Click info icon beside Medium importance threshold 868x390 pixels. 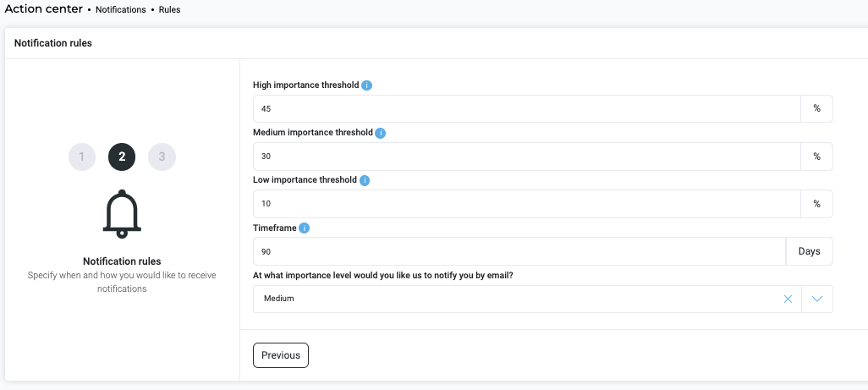coord(381,133)
